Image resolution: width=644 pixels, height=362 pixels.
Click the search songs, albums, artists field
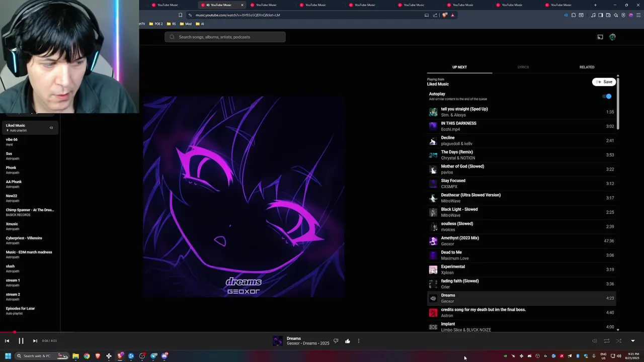tap(225, 37)
